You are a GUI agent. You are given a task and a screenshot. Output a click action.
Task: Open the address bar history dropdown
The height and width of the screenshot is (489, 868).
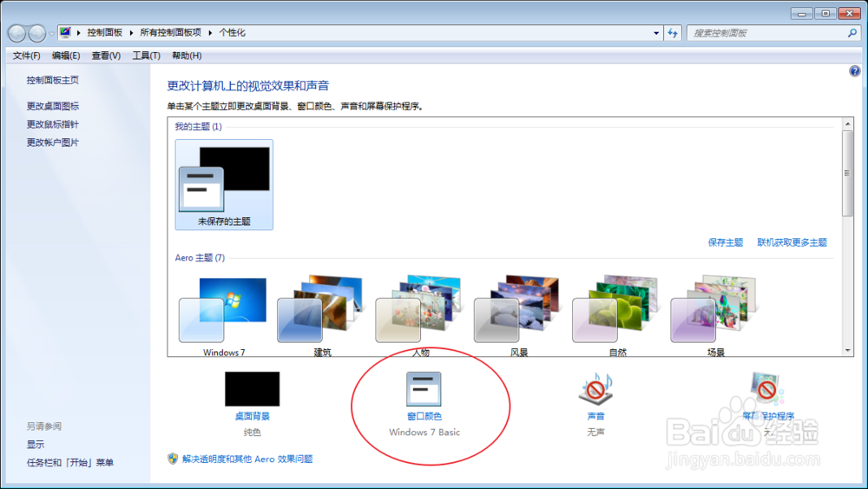tap(656, 33)
